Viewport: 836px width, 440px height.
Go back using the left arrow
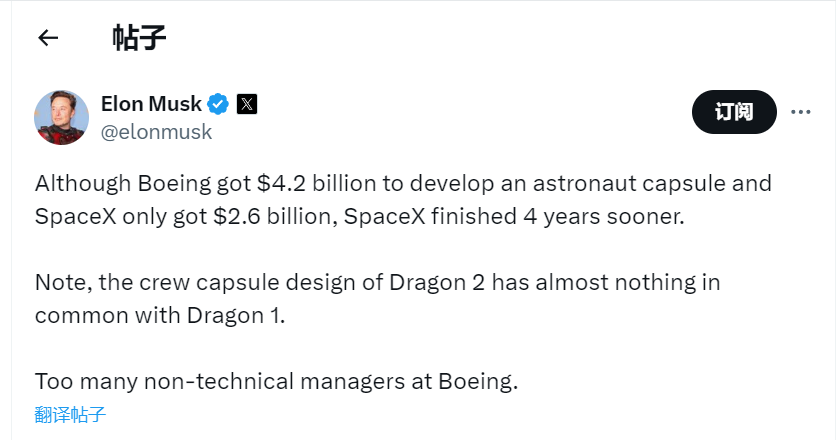point(47,38)
